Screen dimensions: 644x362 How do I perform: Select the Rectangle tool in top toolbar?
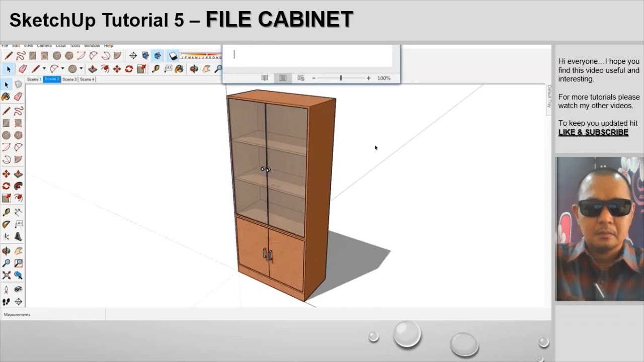33,56
